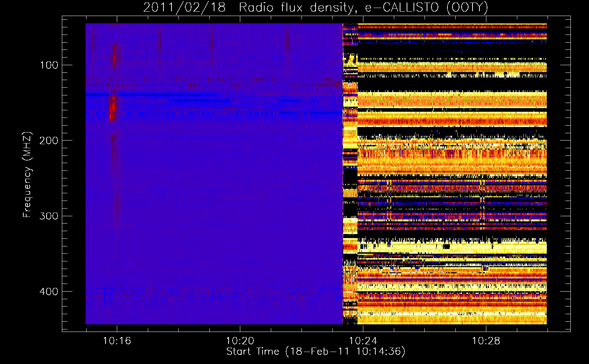Click the 10:20 time tick label
The height and width of the screenshot is (364, 589).
click(240, 341)
